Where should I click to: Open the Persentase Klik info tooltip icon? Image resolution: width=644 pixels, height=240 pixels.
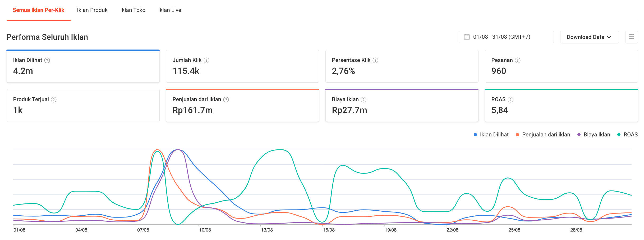pyautogui.click(x=375, y=60)
